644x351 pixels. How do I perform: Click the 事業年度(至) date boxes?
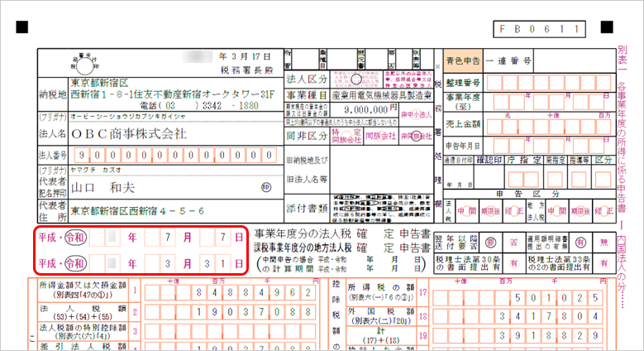(549, 102)
